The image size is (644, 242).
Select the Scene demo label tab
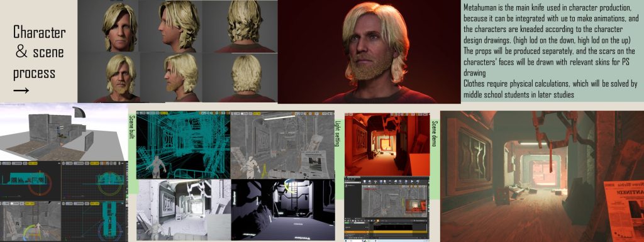[x=435, y=133]
